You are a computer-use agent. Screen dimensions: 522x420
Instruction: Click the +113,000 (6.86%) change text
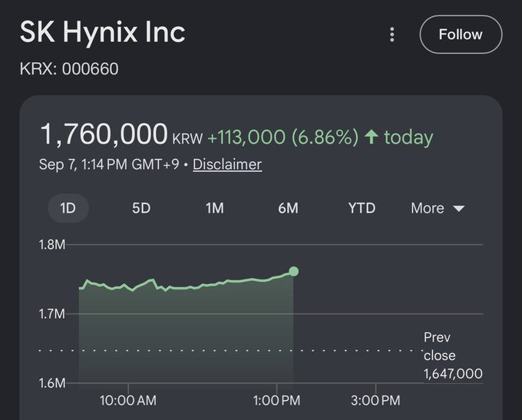(x=283, y=137)
